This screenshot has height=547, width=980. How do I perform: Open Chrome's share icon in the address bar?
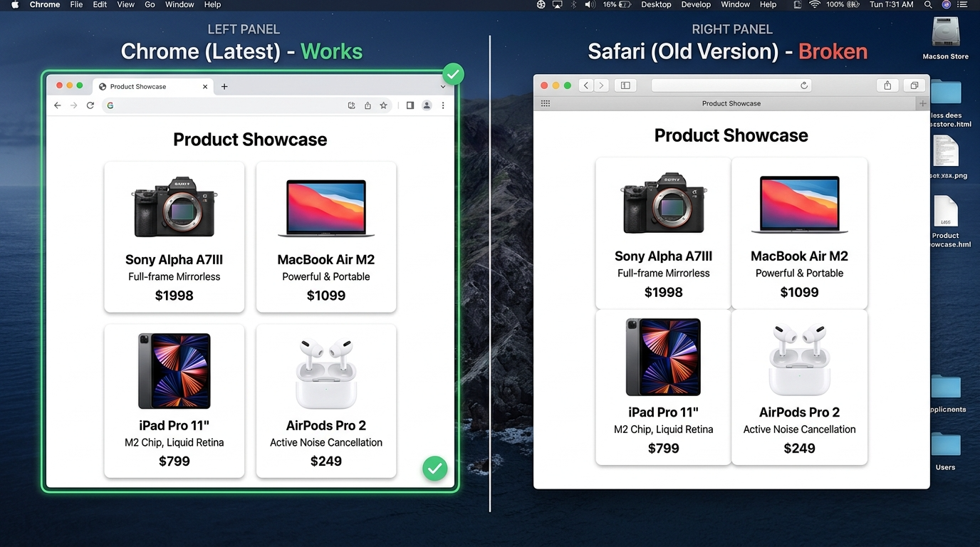[367, 105]
